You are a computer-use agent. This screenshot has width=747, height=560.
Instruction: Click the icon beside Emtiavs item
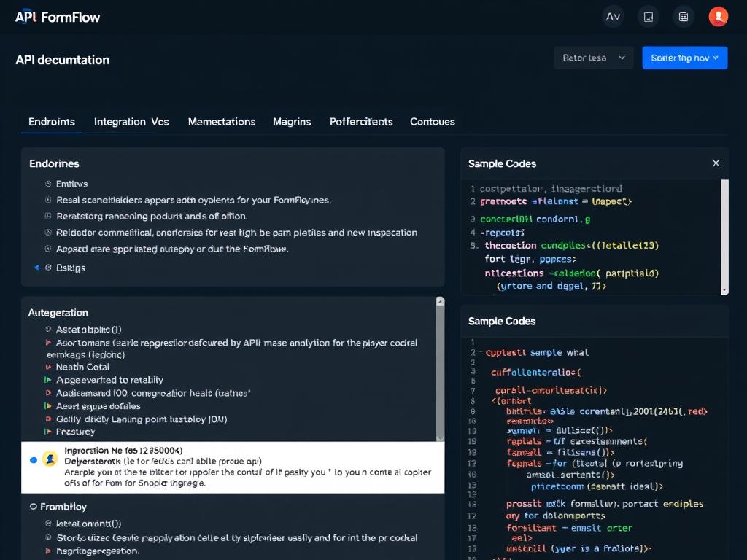[48, 184]
